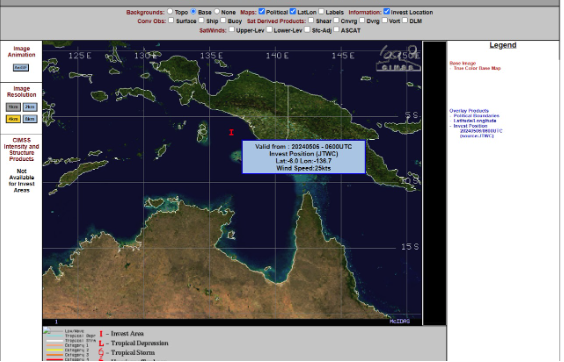Click the invest position info popup box

tap(304, 157)
